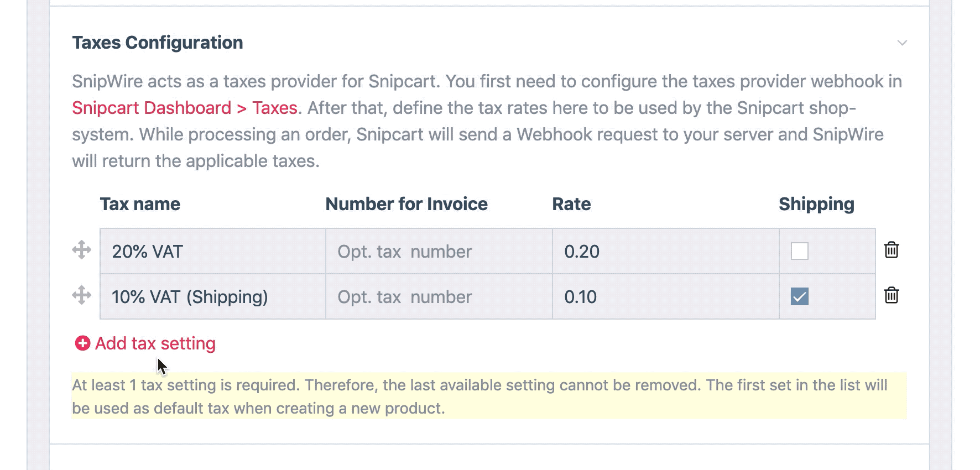The width and height of the screenshot is (980, 470).
Task: Click the move icon for 10% VAT (Shipping)
Action: 81,296
